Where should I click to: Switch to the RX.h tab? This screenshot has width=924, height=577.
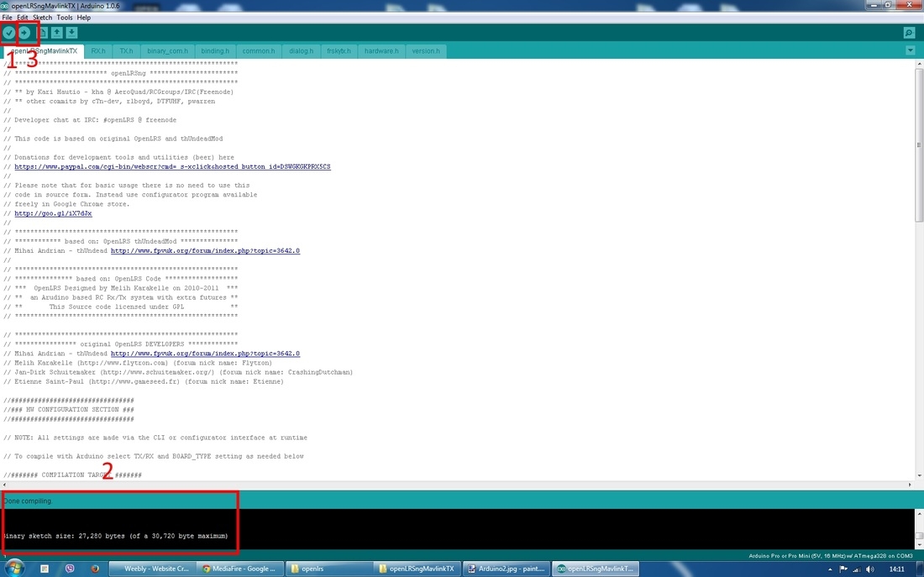pyautogui.click(x=98, y=51)
